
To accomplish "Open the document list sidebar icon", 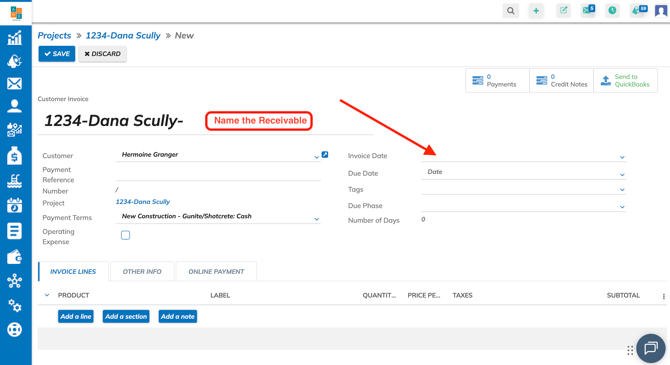I will [15, 231].
